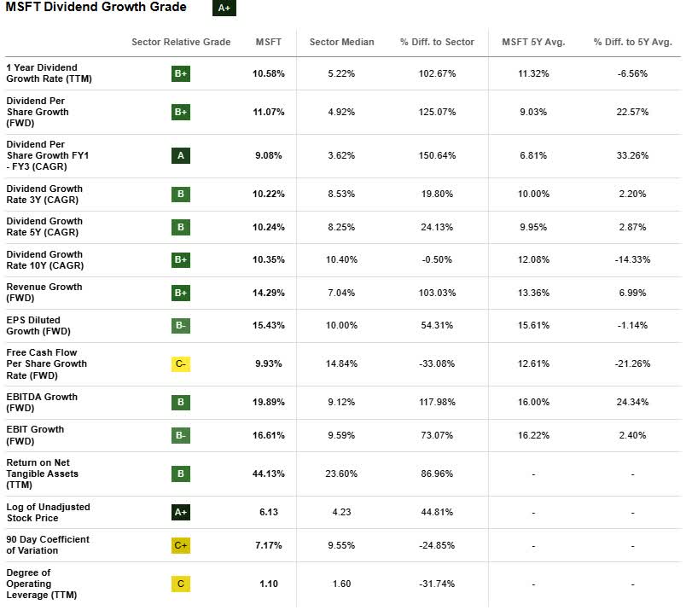
Task: Click the A+ overall Dividend Growth Grade badge
Action: click(224, 9)
